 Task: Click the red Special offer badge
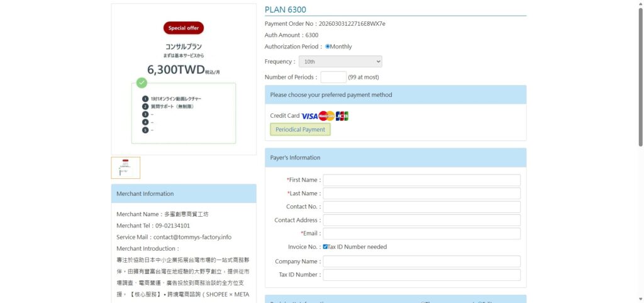pos(184,28)
